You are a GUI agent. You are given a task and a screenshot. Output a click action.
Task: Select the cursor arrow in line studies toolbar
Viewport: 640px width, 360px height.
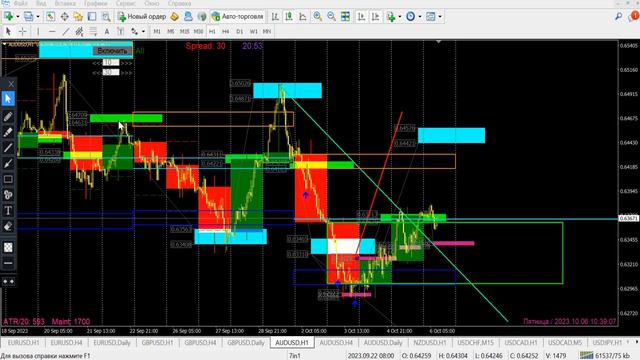coord(8,31)
